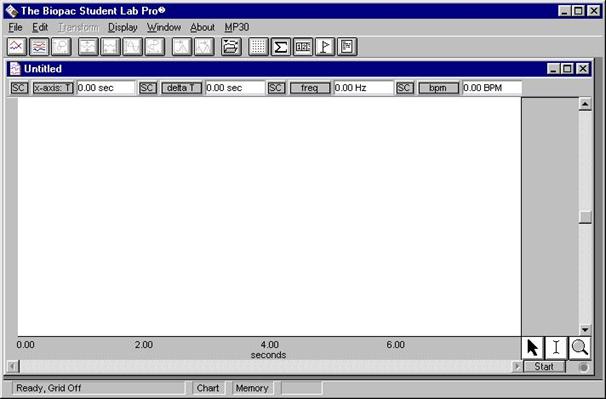This screenshot has height=399, width=606.
Task: Click the Start acquisition button
Action: (x=544, y=367)
